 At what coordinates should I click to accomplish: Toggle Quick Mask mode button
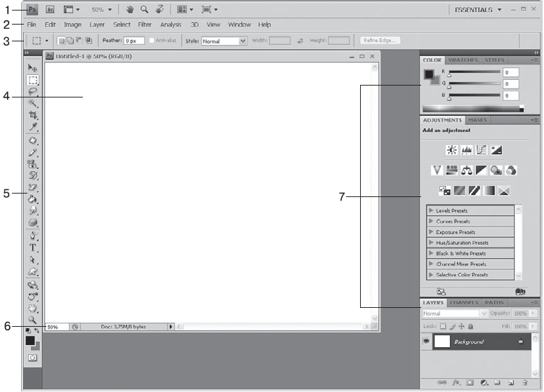[33, 358]
